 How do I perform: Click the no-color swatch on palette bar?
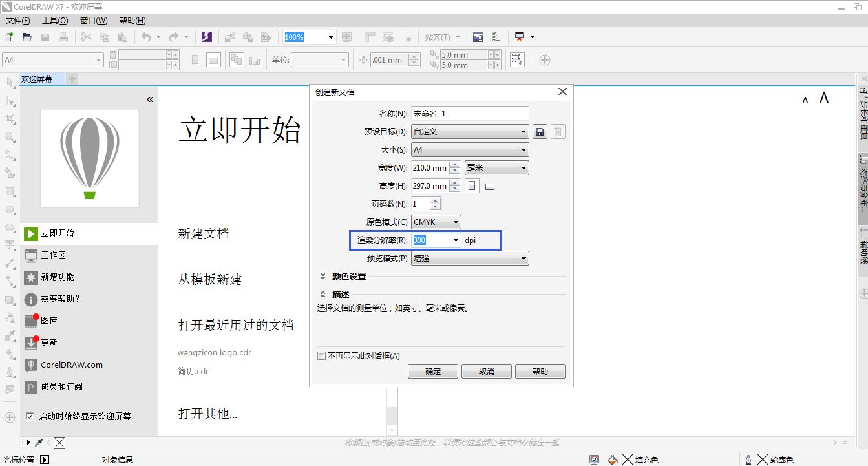(59, 443)
